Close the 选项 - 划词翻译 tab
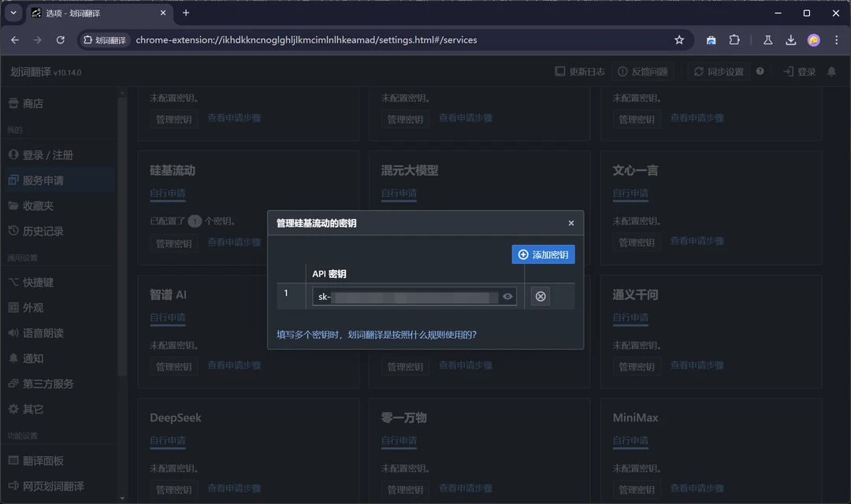 click(163, 13)
